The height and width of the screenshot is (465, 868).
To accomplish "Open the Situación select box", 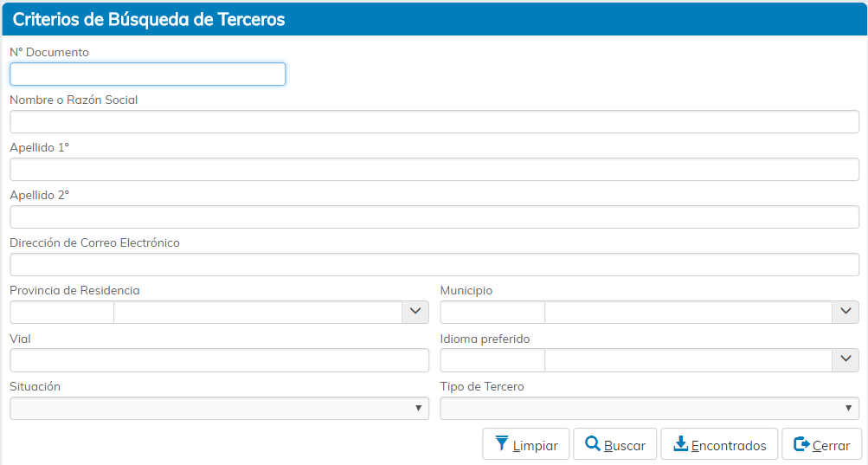I will click(x=219, y=408).
